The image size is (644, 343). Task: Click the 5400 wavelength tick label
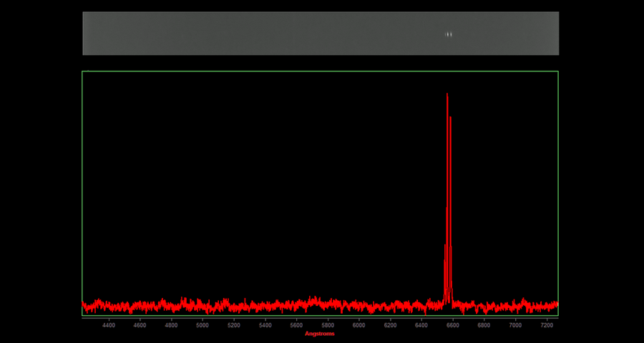point(265,325)
